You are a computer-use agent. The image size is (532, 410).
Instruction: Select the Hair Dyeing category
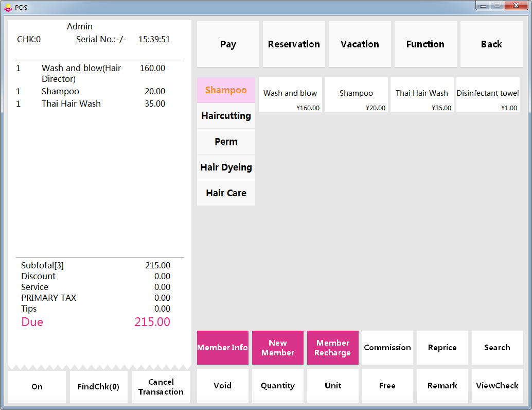coord(226,167)
